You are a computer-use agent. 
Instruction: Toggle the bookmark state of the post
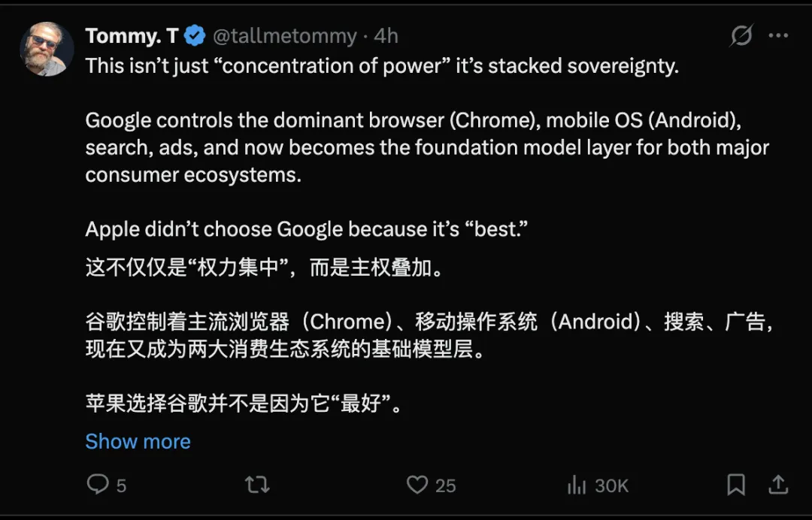pyautogui.click(x=738, y=485)
